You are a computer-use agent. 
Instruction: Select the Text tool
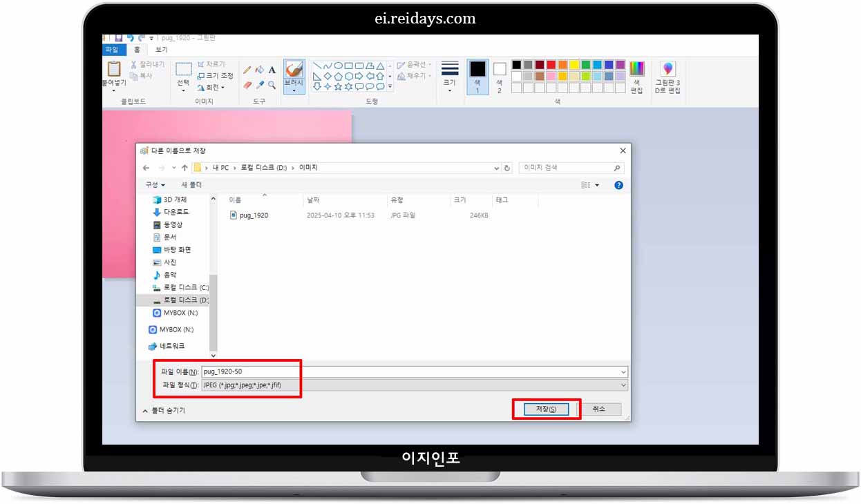(x=271, y=70)
